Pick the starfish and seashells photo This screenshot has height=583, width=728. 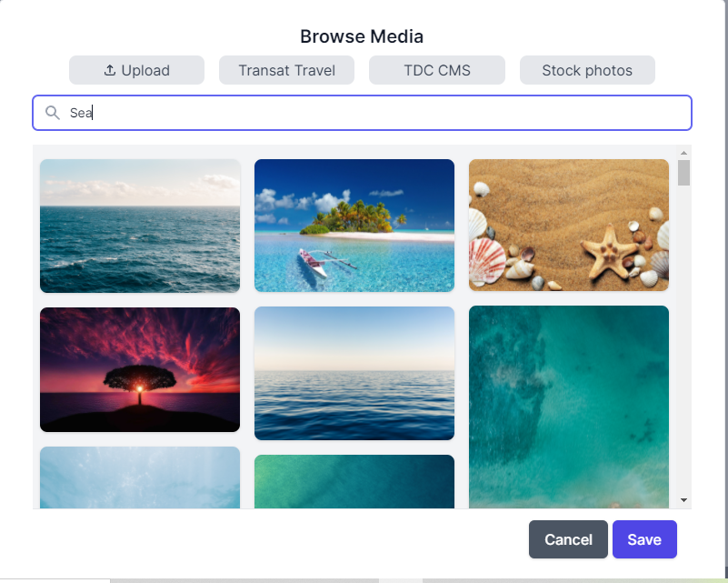(568, 226)
